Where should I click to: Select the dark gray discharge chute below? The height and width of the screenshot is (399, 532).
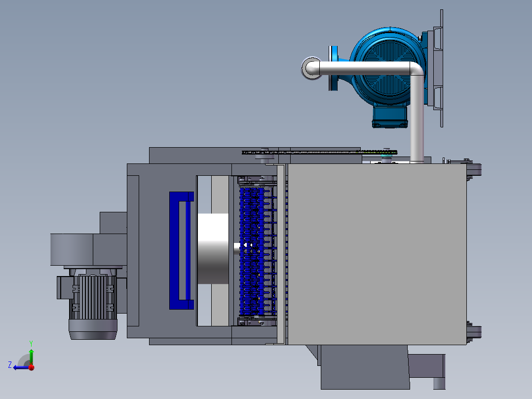pos(365,367)
